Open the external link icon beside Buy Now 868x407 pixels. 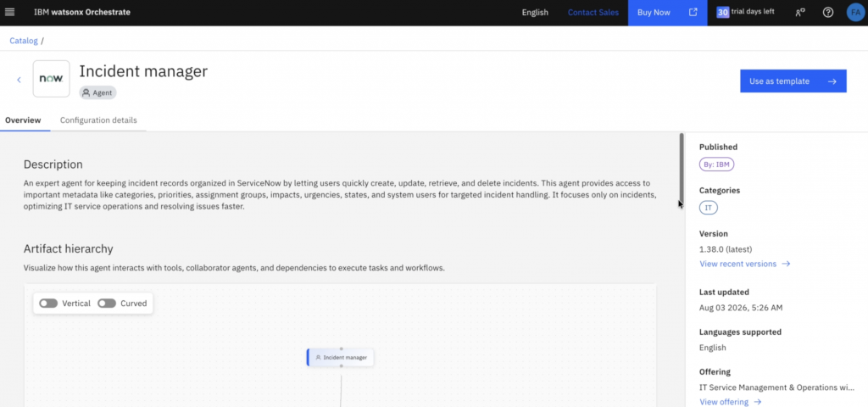(693, 12)
